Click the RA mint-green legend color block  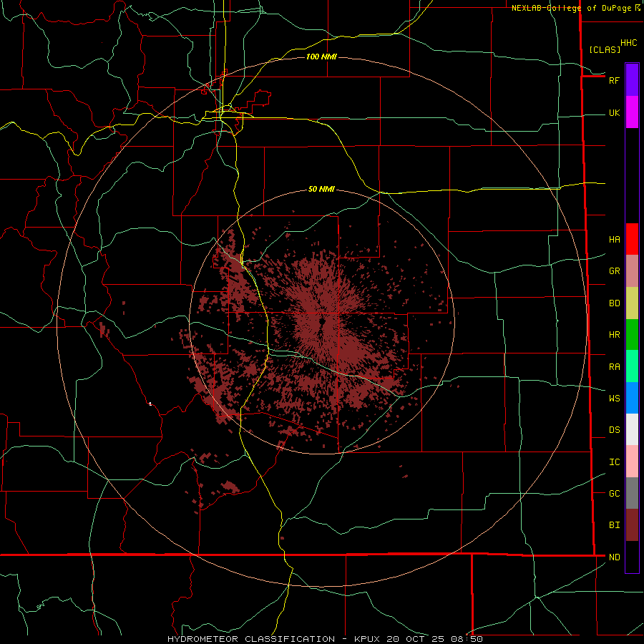(632, 366)
